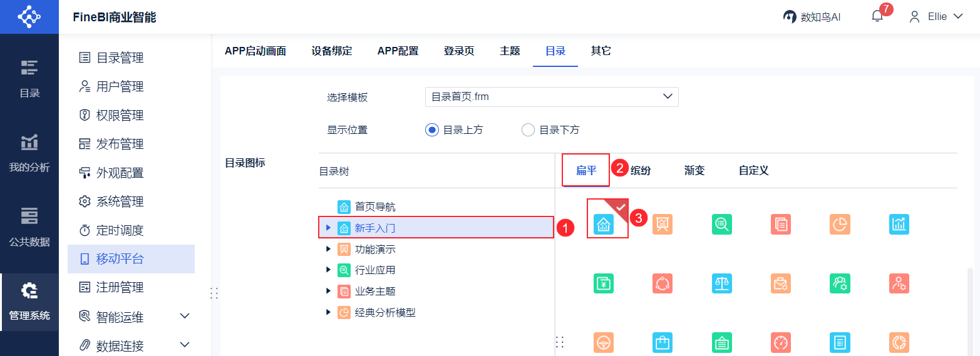Pick the green yen wallet icon
Image resolution: width=980 pixels, height=356 pixels.
pyautogui.click(x=604, y=283)
